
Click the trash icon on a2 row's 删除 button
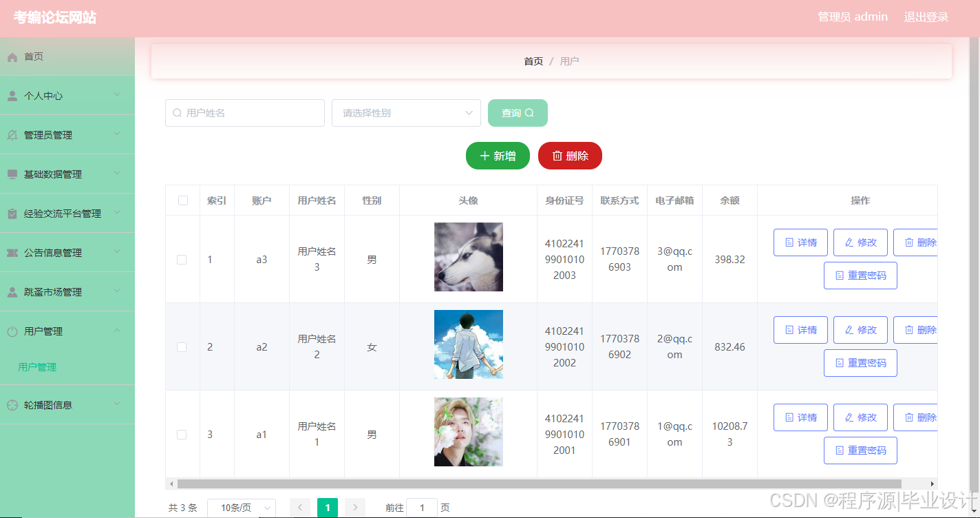point(909,330)
